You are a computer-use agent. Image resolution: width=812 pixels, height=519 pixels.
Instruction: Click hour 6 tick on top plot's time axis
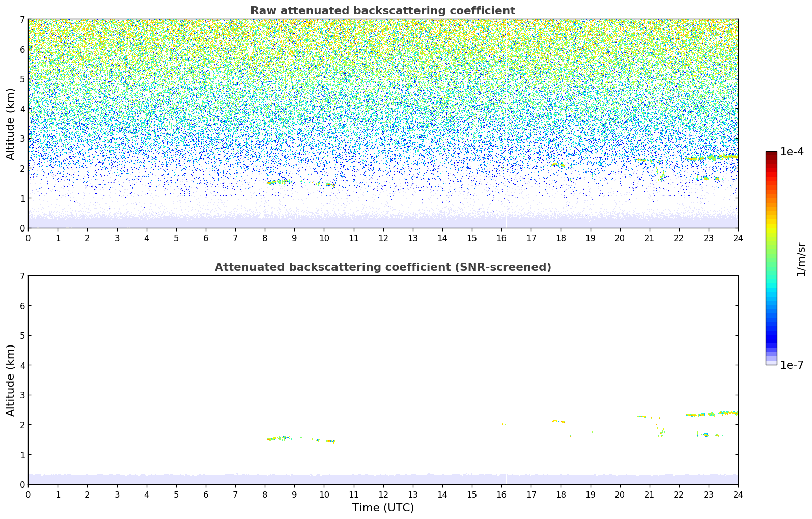tap(206, 238)
